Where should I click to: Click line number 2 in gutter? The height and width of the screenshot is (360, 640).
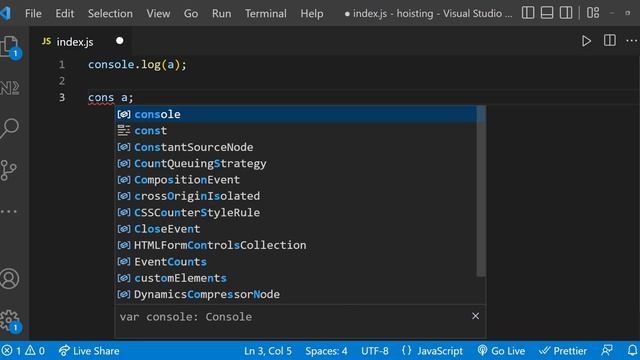pos(62,81)
